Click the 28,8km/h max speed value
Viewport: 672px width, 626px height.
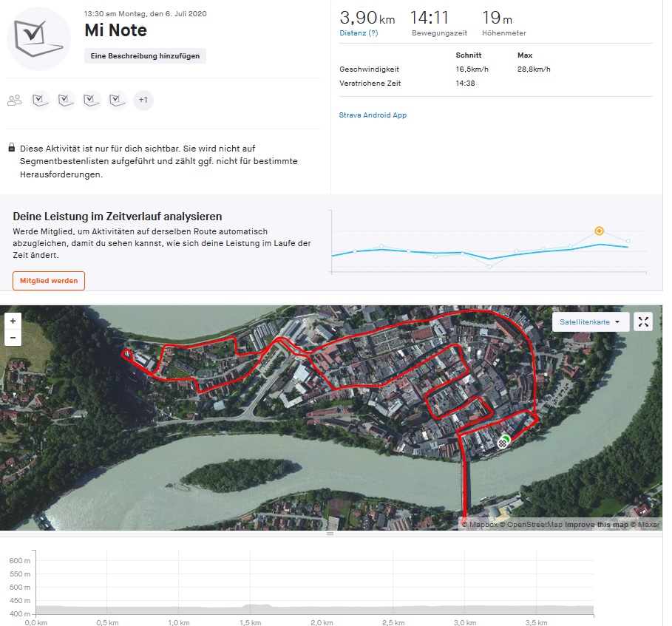click(534, 69)
